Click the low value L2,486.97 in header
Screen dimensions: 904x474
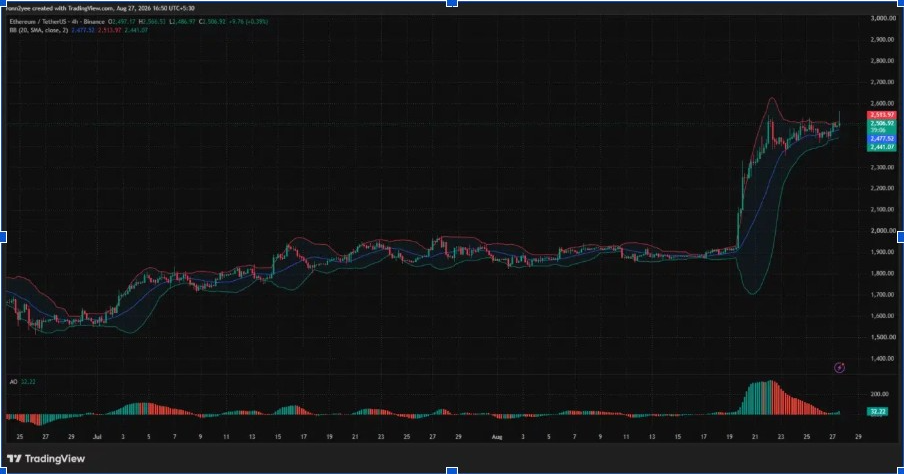click(x=182, y=21)
